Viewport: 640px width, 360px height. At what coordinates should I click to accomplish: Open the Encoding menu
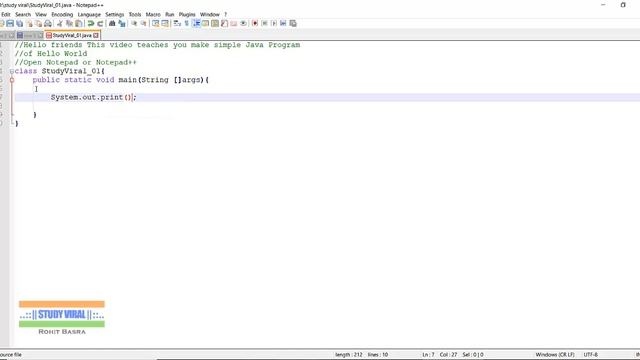[62, 14]
